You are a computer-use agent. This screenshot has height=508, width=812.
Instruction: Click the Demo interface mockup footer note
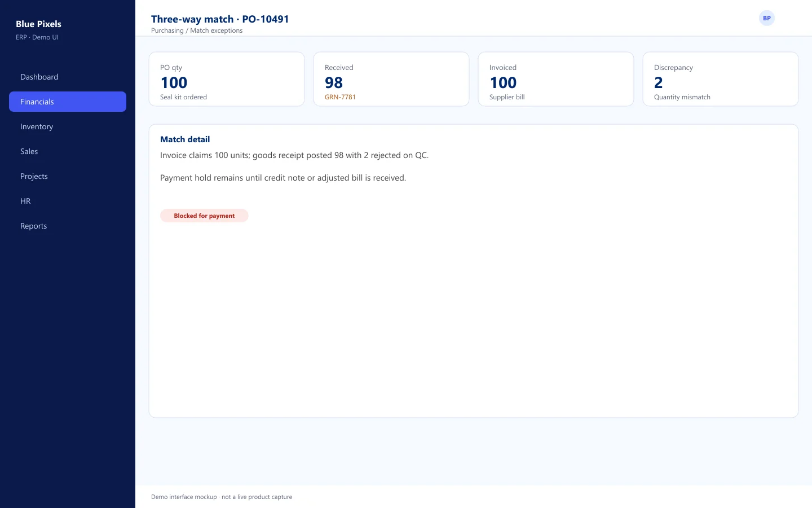[x=222, y=497]
